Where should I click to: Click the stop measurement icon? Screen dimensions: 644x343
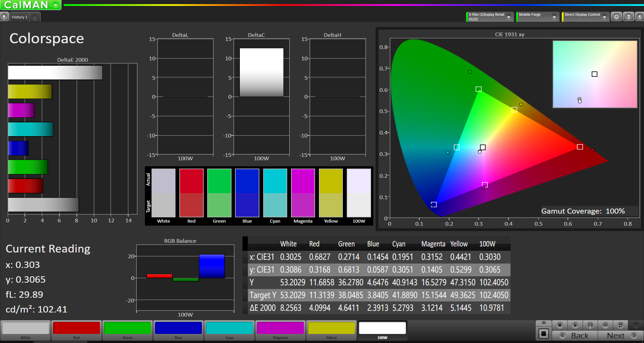(x=560, y=325)
